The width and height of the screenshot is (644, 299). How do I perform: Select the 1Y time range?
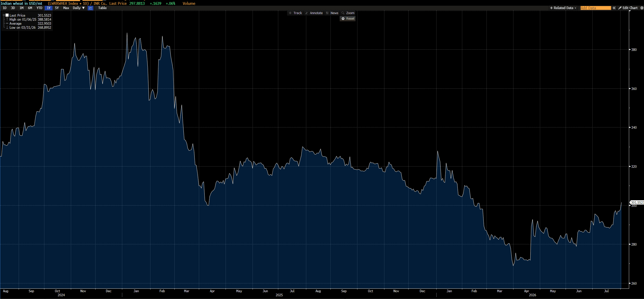tap(49, 8)
